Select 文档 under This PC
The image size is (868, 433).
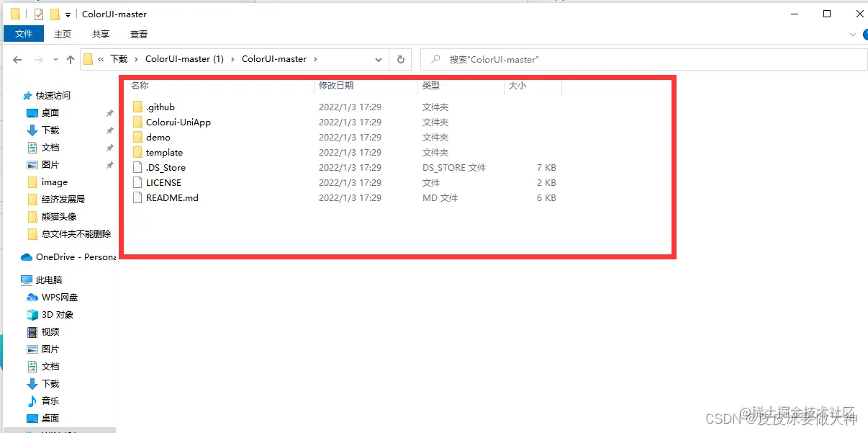click(x=50, y=367)
